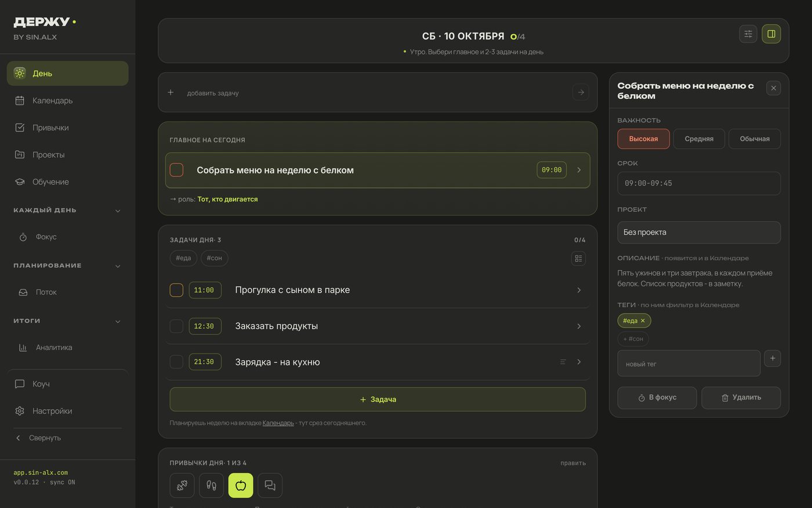Expand Заказать продукты task chevron
Screen dimensions: 812x508
[x=579, y=326]
